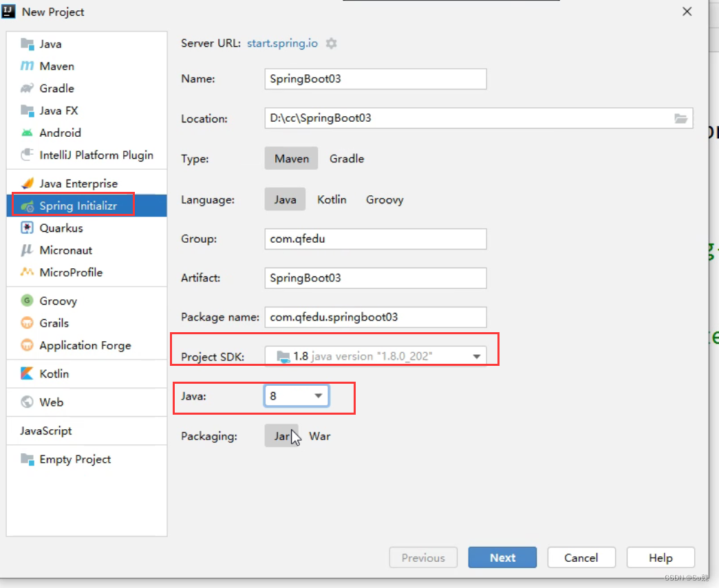Set project Type to Maven
Viewport: 719px width, 588px height.
point(291,159)
